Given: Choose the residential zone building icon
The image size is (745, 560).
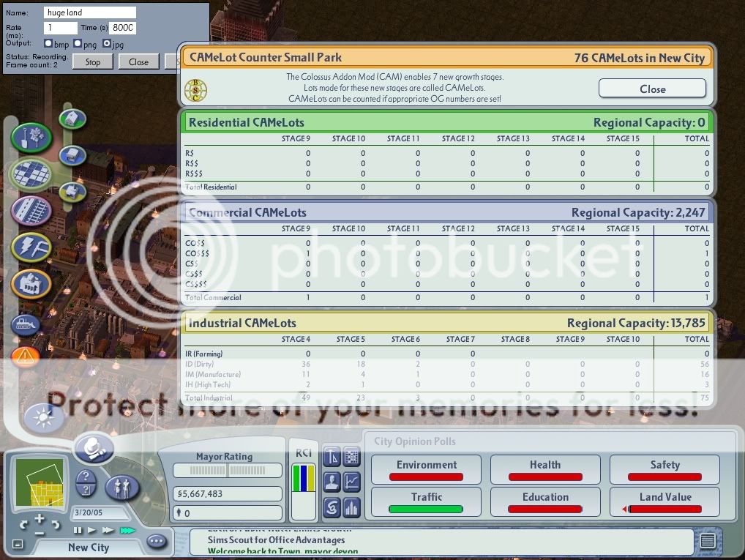Looking at the screenshot, I should [72, 119].
